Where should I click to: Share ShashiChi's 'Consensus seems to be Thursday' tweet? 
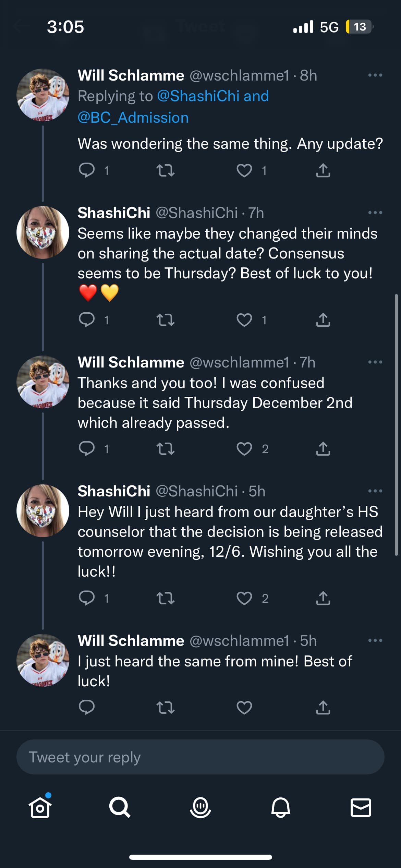(x=323, y=320)
